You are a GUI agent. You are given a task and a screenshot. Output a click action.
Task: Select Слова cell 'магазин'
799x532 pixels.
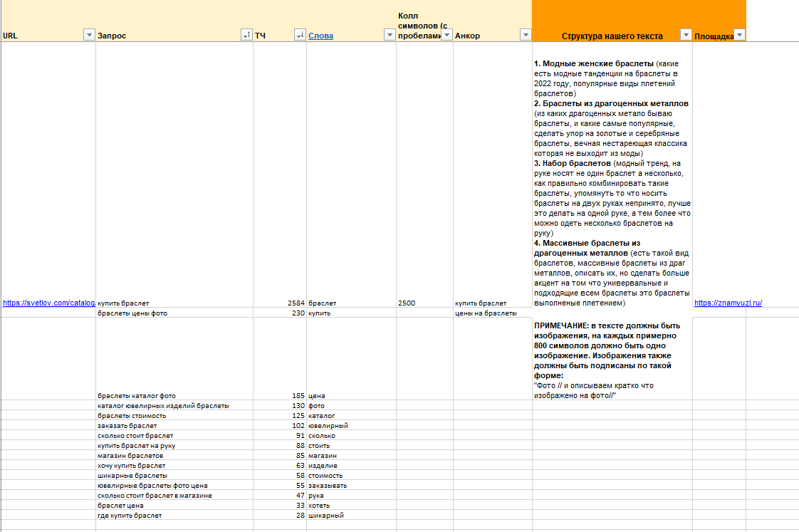point(351,455)
